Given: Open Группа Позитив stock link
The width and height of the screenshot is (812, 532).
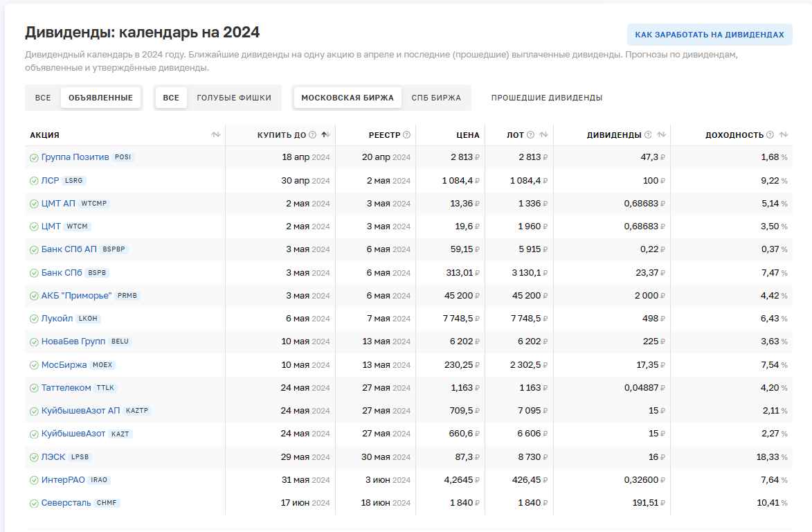Looking at the screenshot, I should [75, 157].
